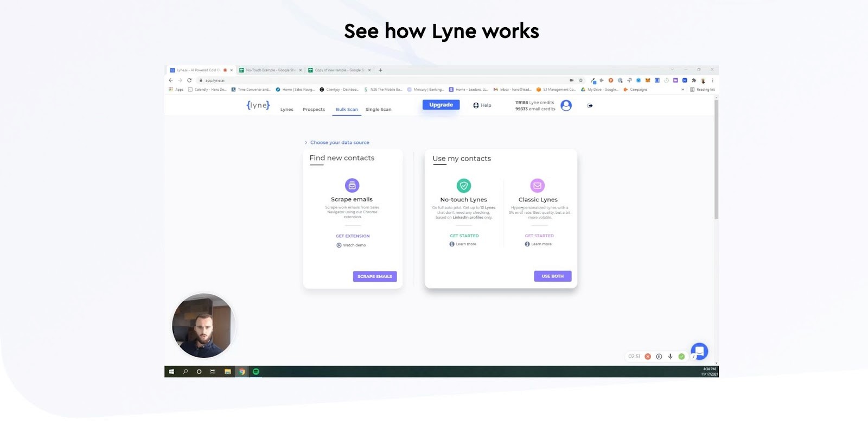Click the USE BOTH button
Screen dimensions: 868x431
tap(552, 276)
